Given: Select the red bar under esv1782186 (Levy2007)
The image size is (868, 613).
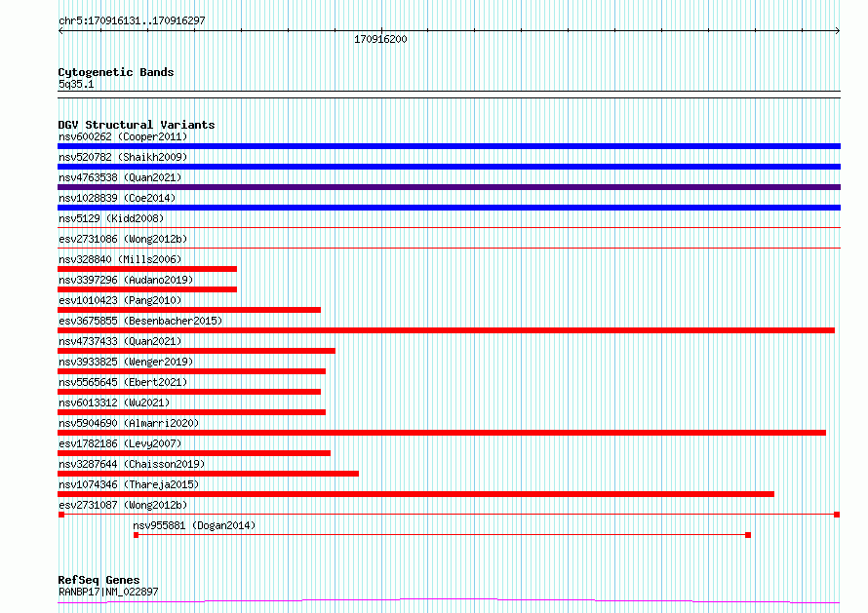Looking at the screenshot, I should click(x=194, y=453).
